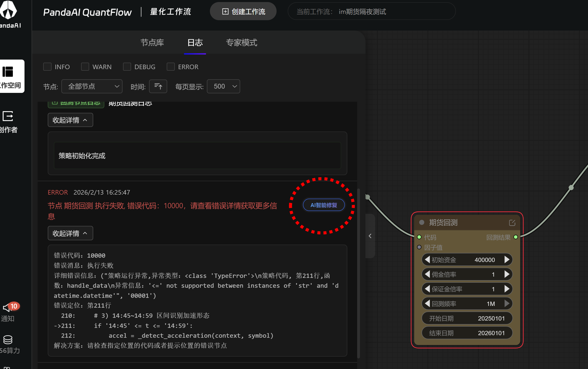
Task: Decrease 初始资金 with left arrow
Action: [x=427, y=259]
